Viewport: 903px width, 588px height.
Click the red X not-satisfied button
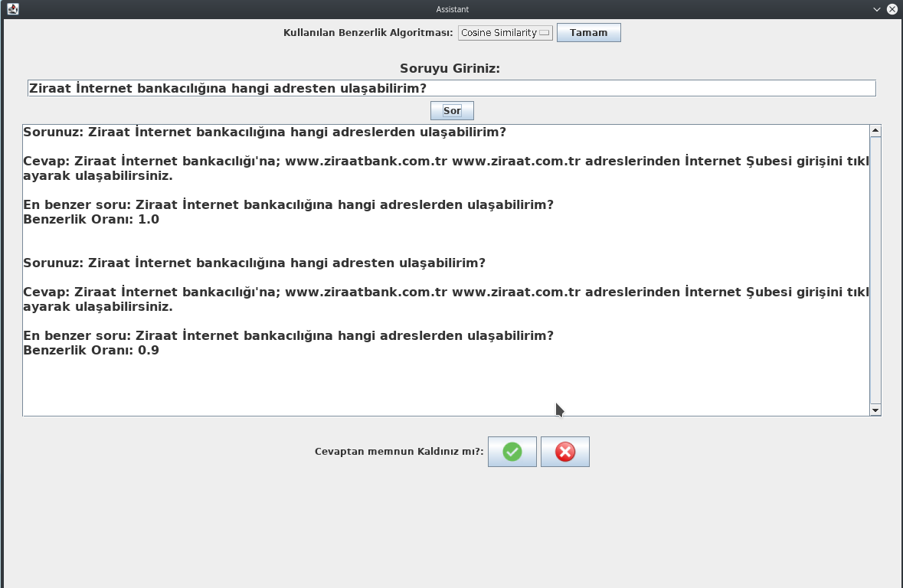click(565, 452)
